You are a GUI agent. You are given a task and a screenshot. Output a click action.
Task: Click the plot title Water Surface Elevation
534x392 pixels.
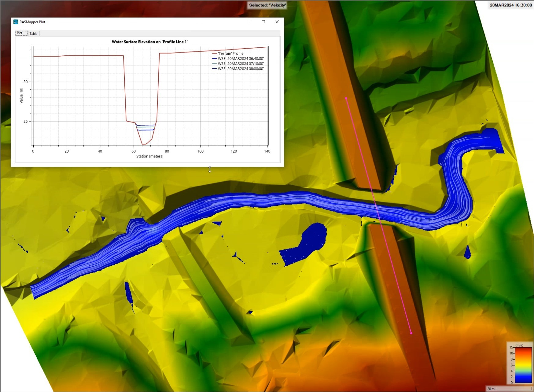pyautogui.click(x=150, y=42)
